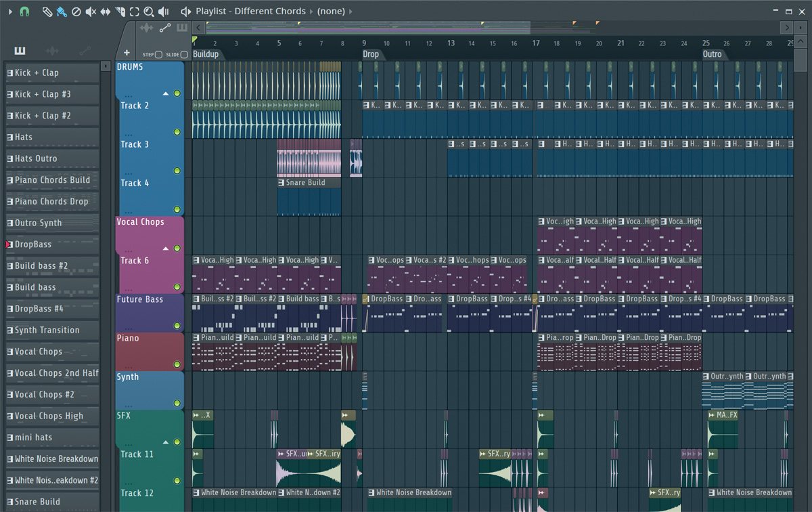Viewport: 812px width, 512px height.
Task: Select Piano Chords Drop pattern
Action: [52, 201]
